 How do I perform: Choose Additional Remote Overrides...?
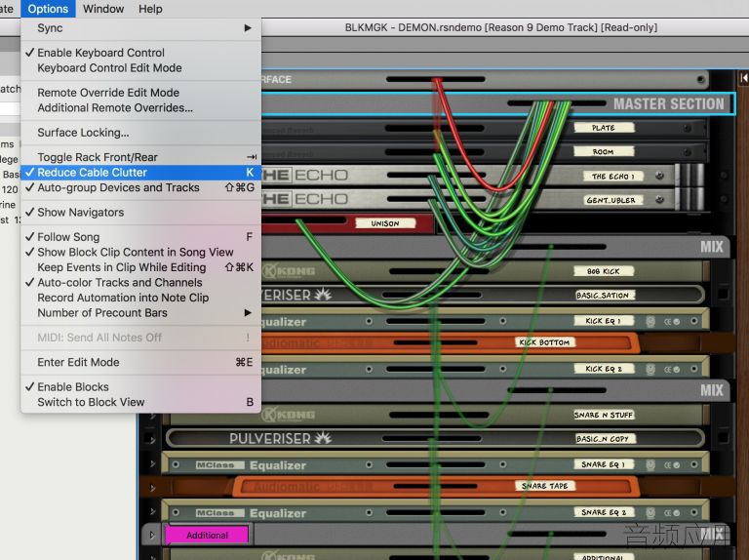click(x=141, y=108)
